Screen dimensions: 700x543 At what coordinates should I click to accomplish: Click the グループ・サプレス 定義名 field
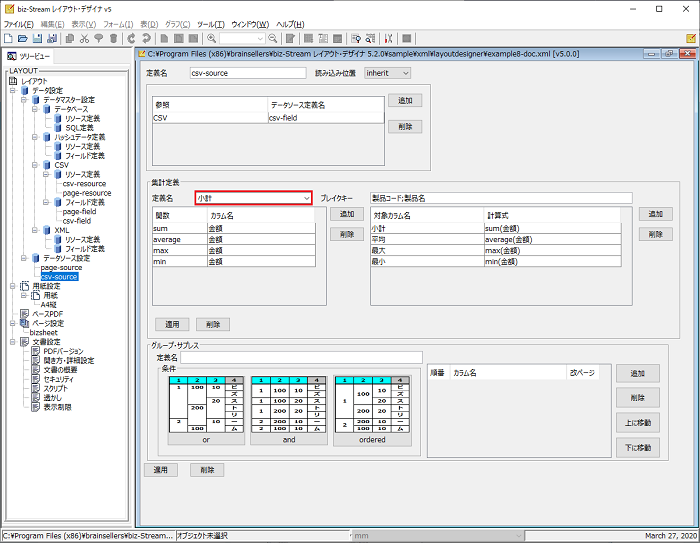(x=302, y=357)
